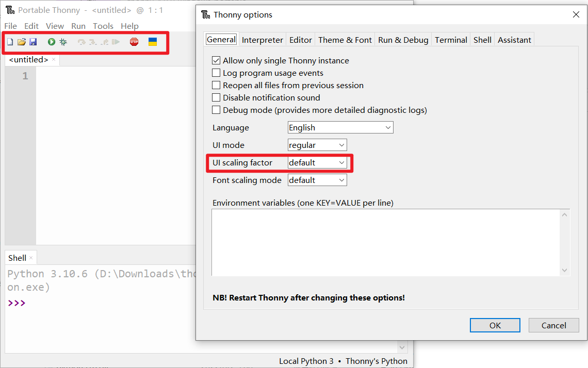Click the OK button
The width and height of the screenshot is (588, 368).
[495, 325]
